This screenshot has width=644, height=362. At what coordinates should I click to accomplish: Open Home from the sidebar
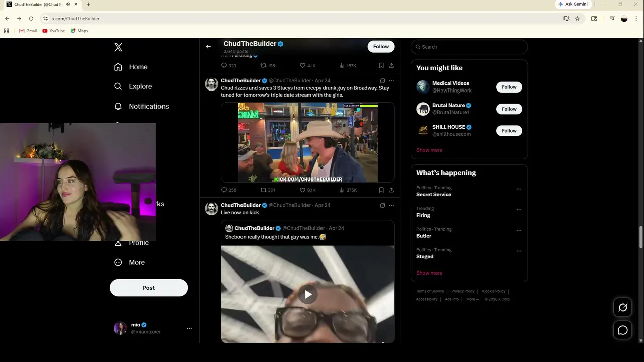(131, 67)
